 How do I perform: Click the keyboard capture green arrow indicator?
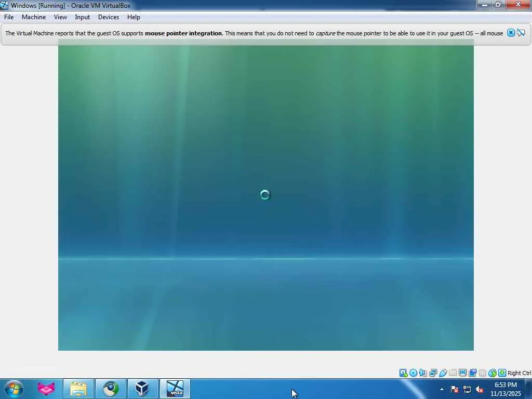click(x=502, y=373)
